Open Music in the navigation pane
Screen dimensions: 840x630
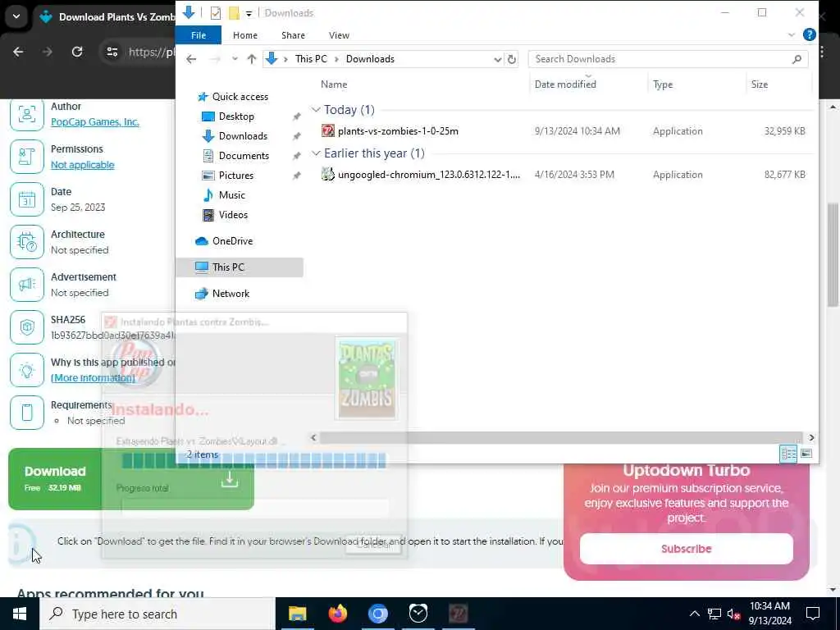(x=231, y=195)
